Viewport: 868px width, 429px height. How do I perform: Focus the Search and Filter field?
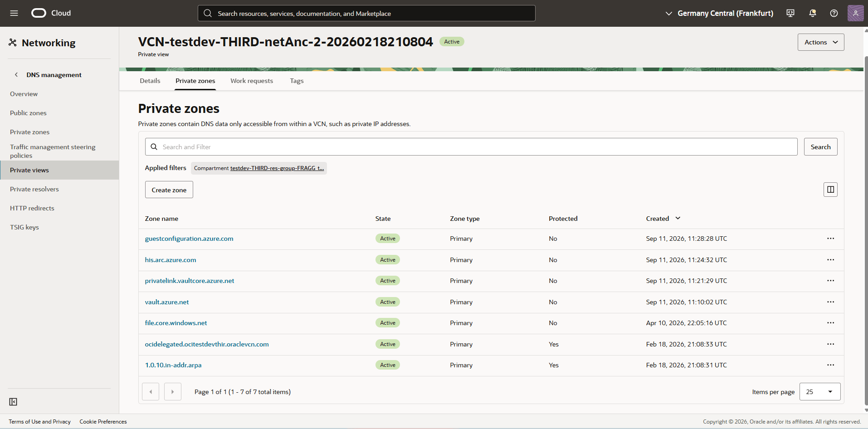[471, 147]
